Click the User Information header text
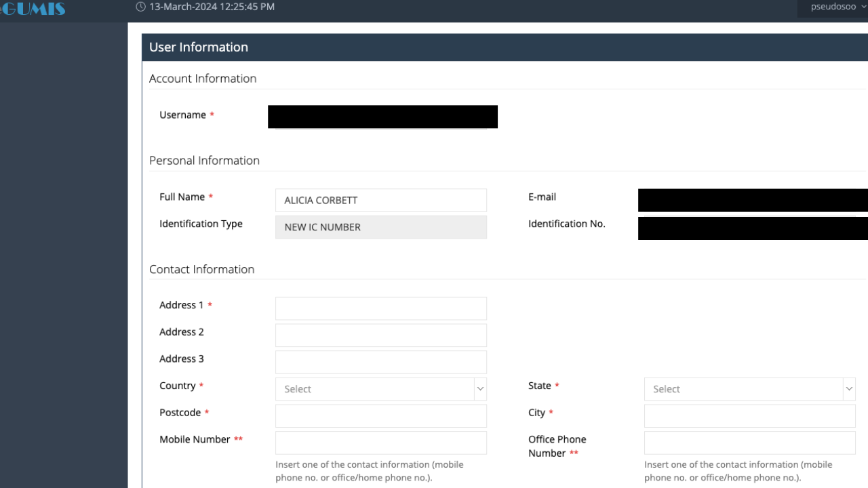868x488 pixels. point(199,47)
